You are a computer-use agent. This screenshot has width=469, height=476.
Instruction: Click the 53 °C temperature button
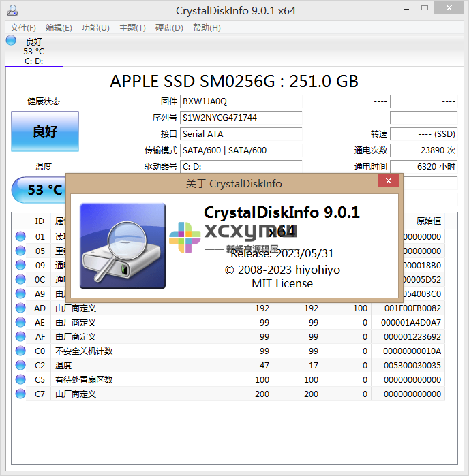[39, 190]
